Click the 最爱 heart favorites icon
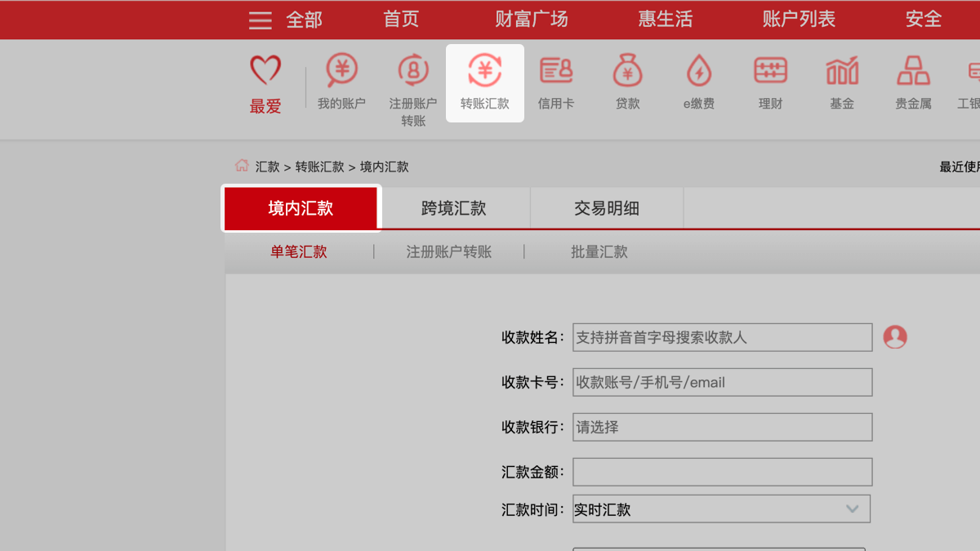The image size is (980, 551). point(265,72)
